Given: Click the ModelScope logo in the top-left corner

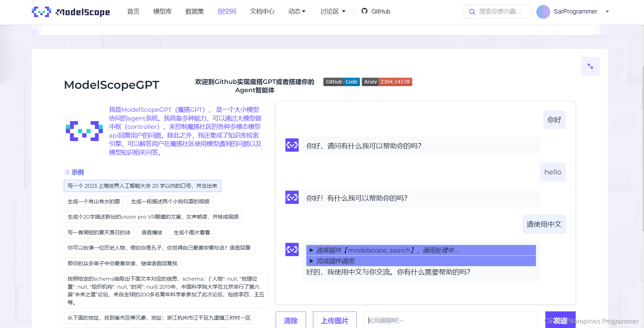Looking at the screenshot, I should click(71, 11).
